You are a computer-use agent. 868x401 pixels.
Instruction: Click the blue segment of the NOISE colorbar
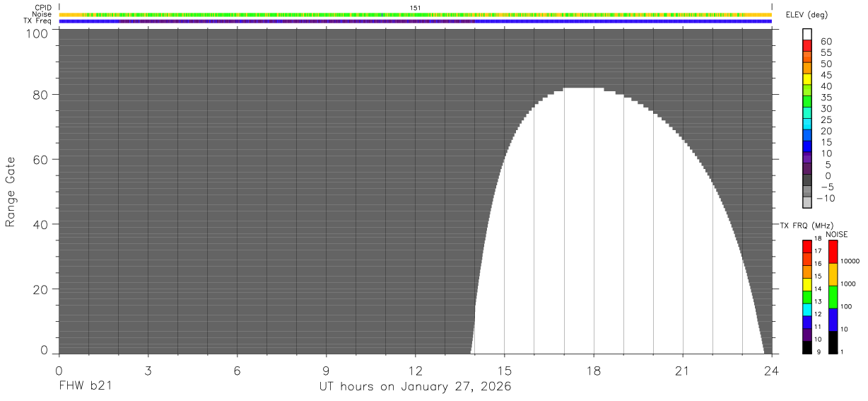[x=833, y=320]
